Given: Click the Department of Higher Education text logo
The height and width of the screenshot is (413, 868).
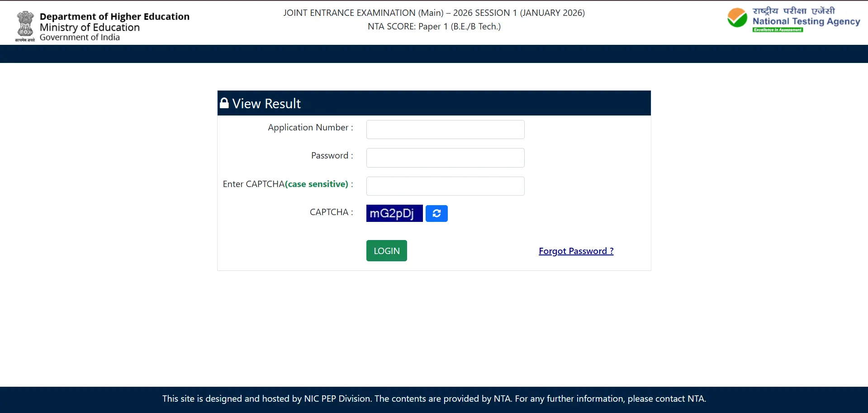Looking at the screenshot, I should point(114,16).
